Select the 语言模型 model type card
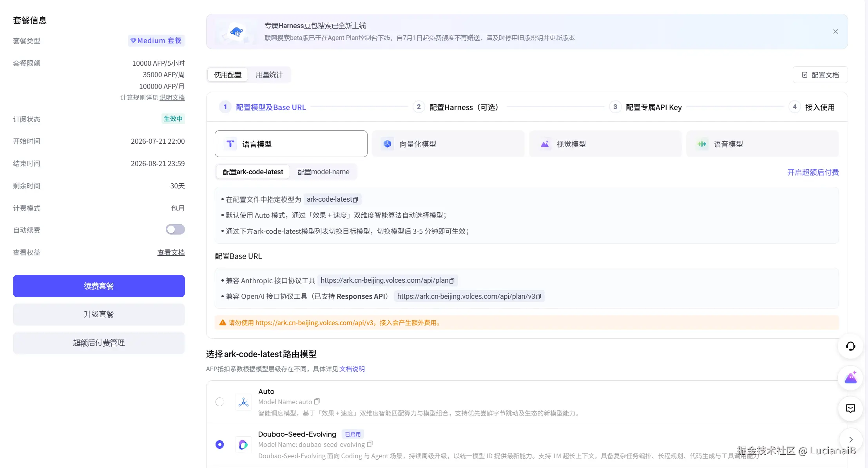This screenshot has width=868, height=468. point(291,144)
